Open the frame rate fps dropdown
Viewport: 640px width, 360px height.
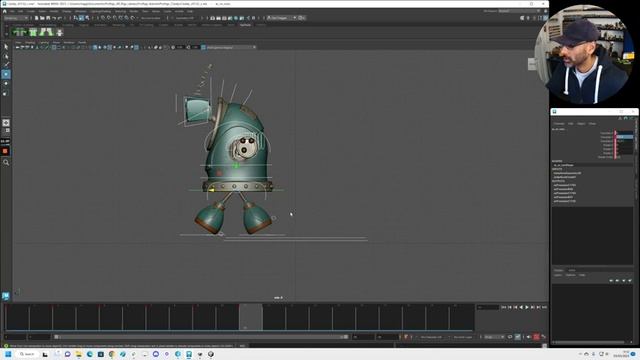pos(494,337)
